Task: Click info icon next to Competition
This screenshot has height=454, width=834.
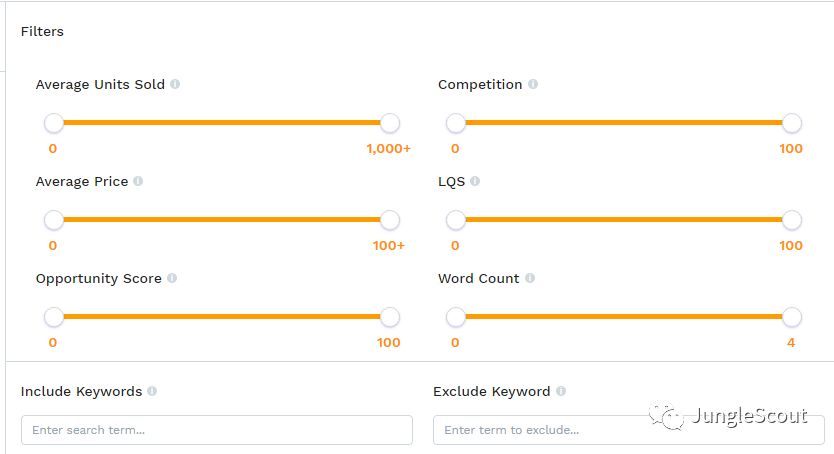Action: point(533,85)
